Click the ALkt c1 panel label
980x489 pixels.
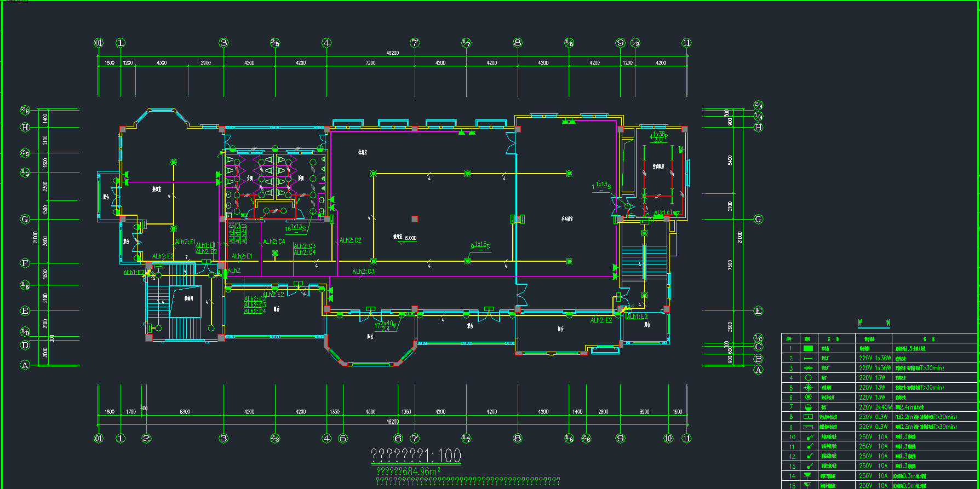click(663, 212)
